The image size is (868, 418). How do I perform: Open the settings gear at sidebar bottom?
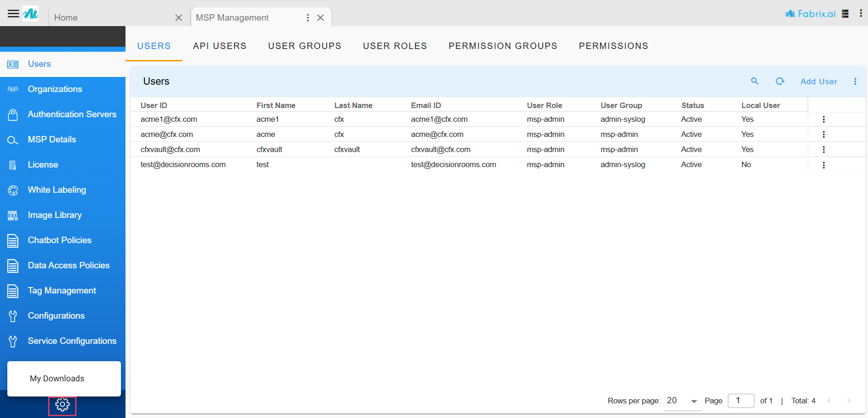point(62,405)
